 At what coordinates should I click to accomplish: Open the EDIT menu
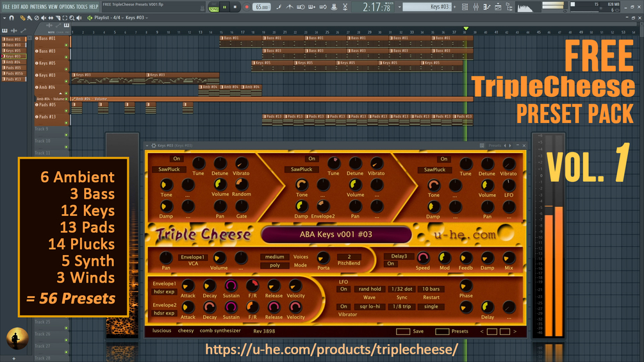15,7
